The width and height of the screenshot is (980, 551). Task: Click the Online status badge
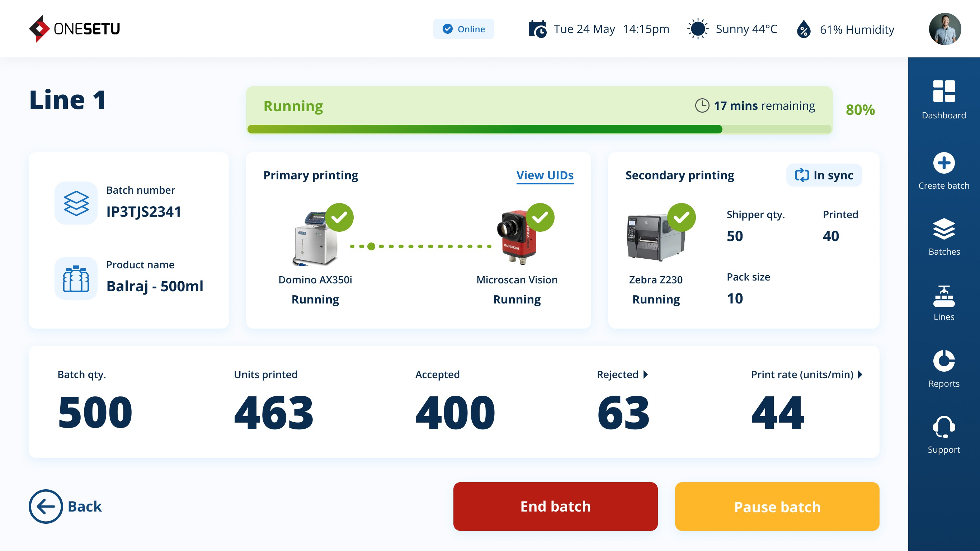[x=463, y=29]
